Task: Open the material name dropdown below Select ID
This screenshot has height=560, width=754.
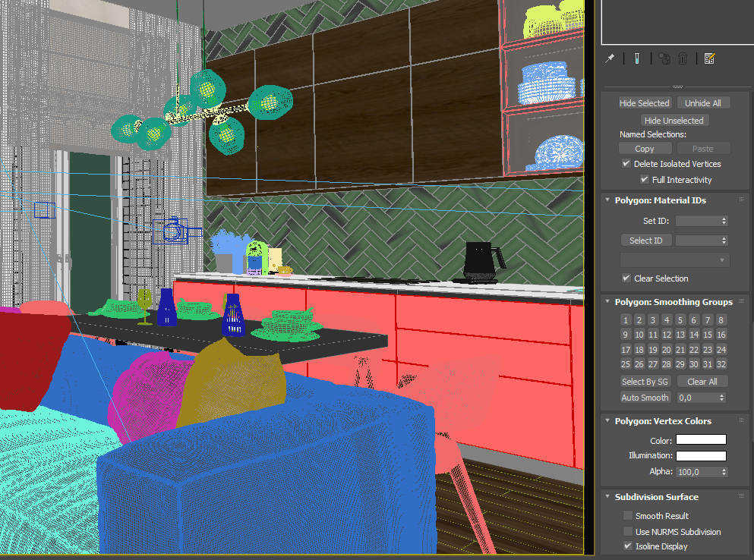Action: tap(675, 260)
